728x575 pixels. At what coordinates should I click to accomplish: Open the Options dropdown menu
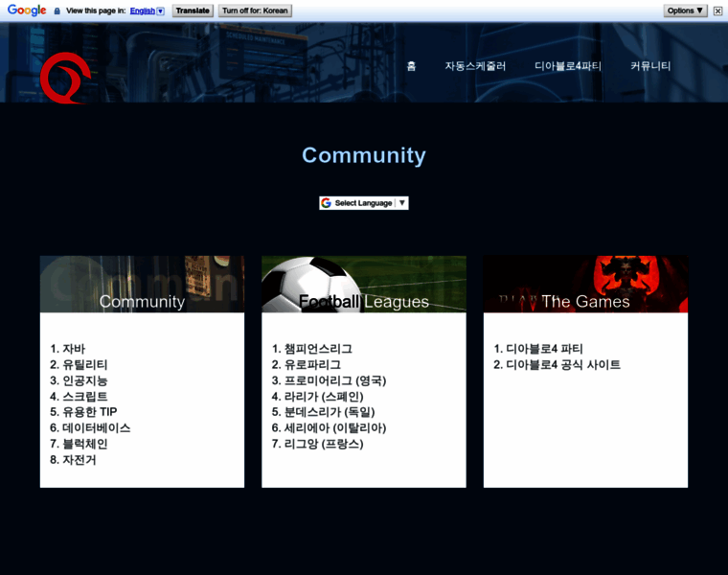tap(686, 11)
